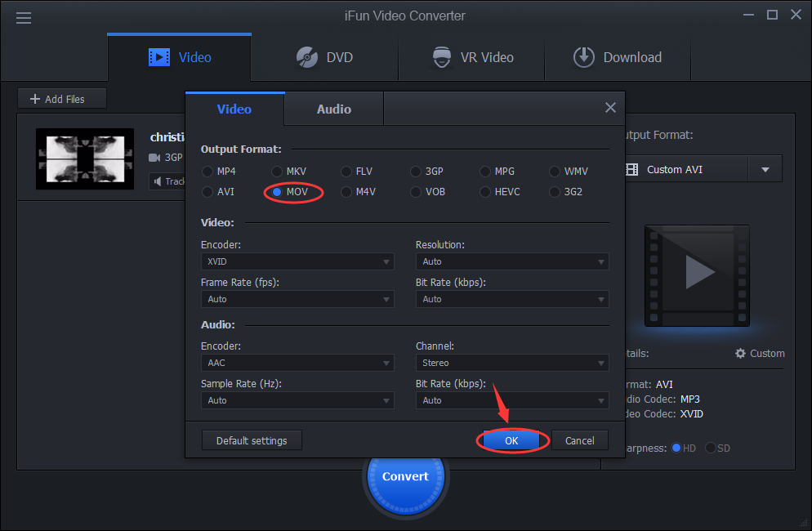Go to the main Video tab
Screen dimensions: 812x531
coord(179,57)
